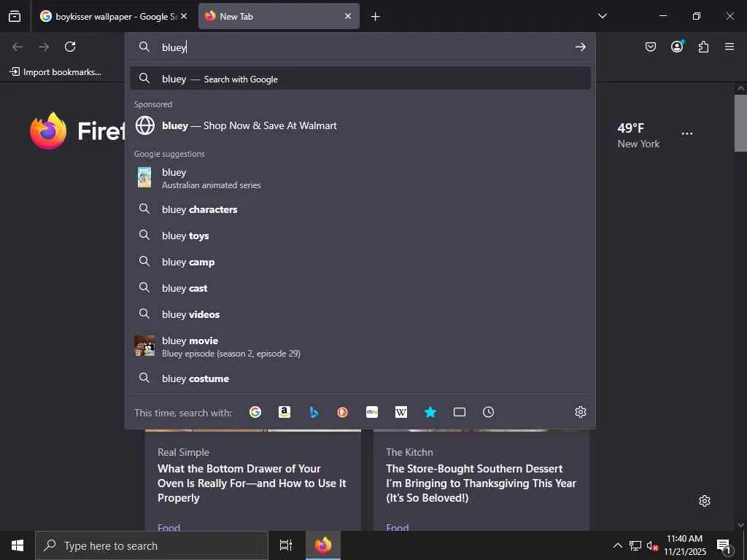This screenshot has width=747, height=560.
Task: Click the page vertical scrollbar thumb
Action: point(740,122)
